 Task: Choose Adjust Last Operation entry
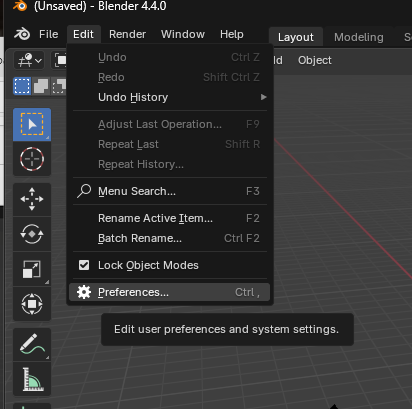[x=170, y=124]
